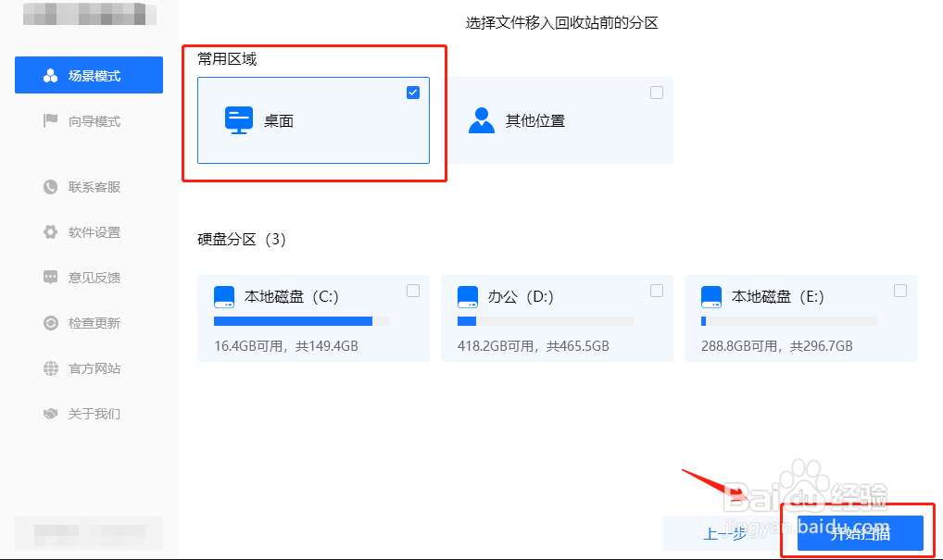Select the 场景模式 grid icon
This screenshot has height=560, width=943.
click(49, 75)
